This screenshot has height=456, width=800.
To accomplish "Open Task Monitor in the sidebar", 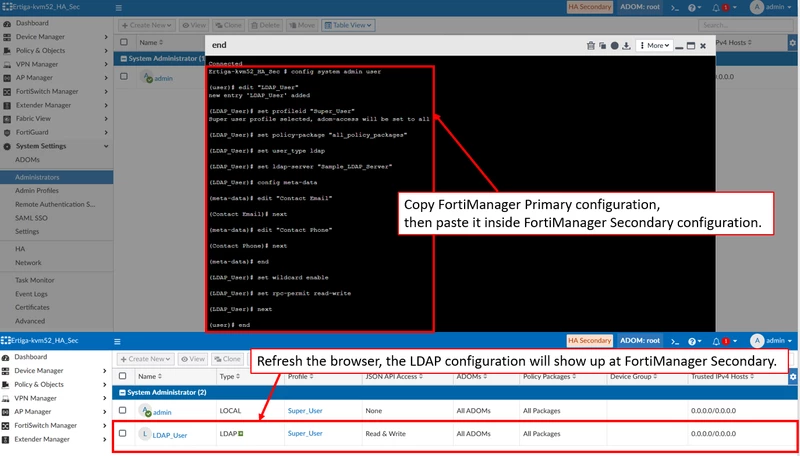I will (x=35, y=281).
